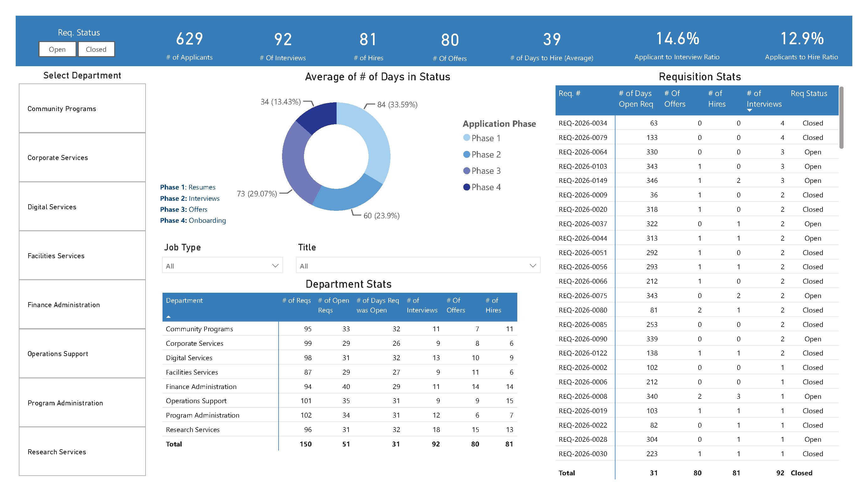868x502 pixels.
Task: Sort Requisition Stats by # Of Offers header
Action: pyautogui.click(x=675, y=99)
